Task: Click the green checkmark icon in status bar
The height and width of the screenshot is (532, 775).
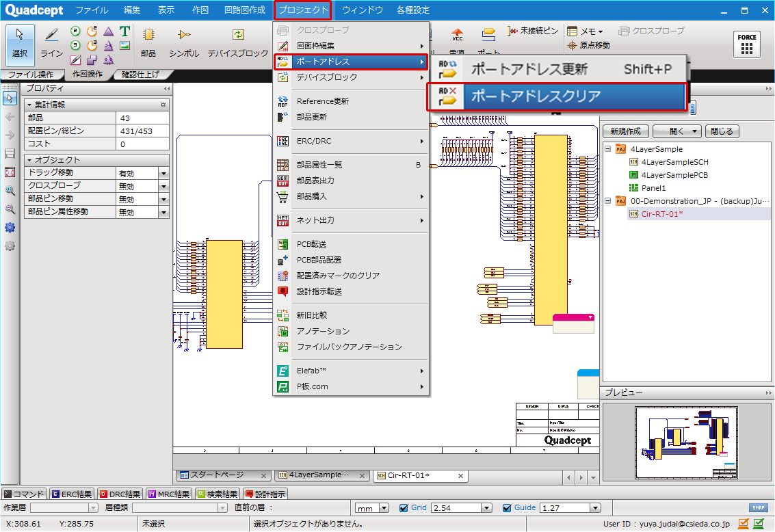Action: coord(758,522)
